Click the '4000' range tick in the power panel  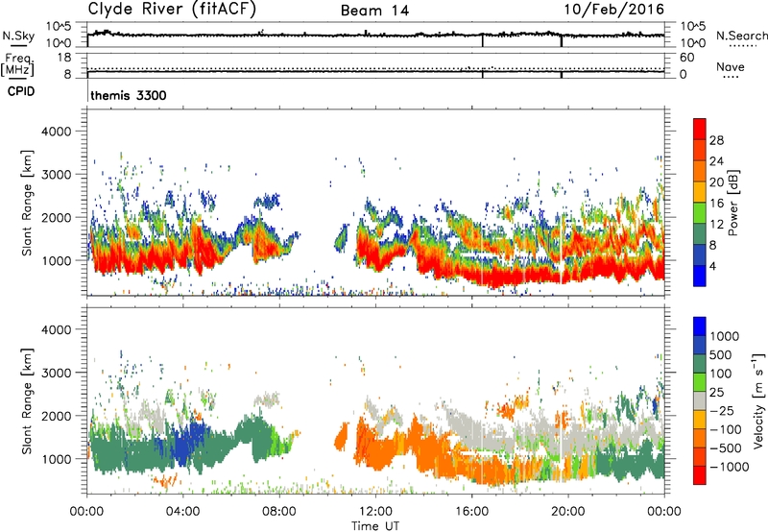tap(57, 132)
